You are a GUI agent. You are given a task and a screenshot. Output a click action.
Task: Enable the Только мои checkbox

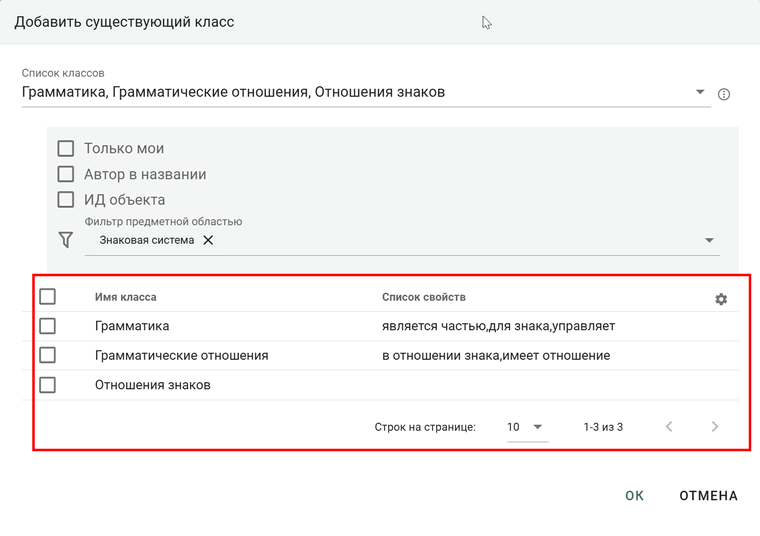[x=66, y=148]
